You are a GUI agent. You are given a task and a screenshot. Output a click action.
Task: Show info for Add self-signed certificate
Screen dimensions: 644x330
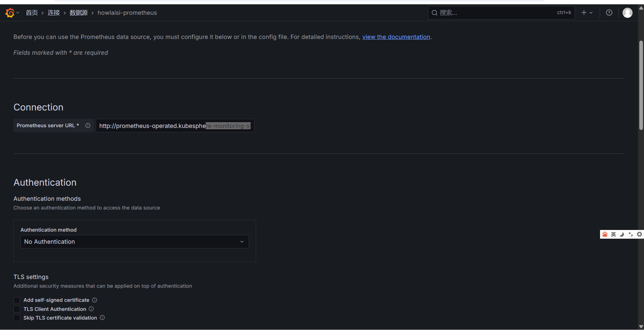pos(95,300)
